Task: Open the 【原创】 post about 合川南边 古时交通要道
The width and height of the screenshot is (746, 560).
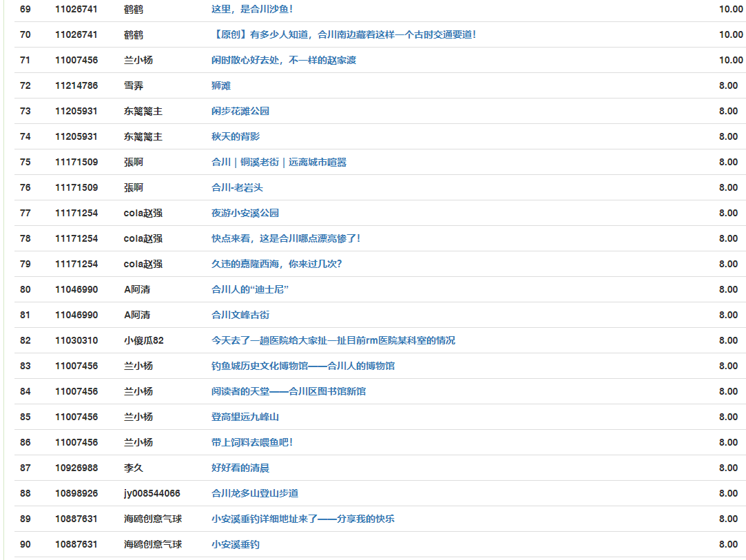Action: pos(343,35)
